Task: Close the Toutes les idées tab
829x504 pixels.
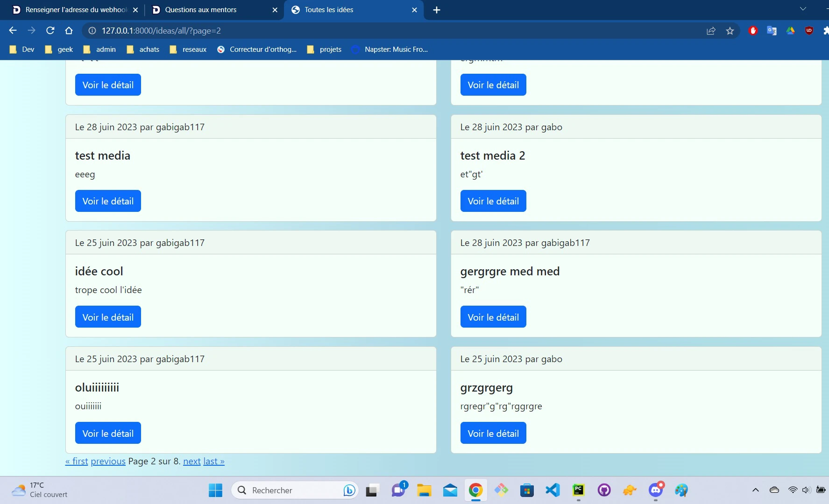Action: (414, 10)
